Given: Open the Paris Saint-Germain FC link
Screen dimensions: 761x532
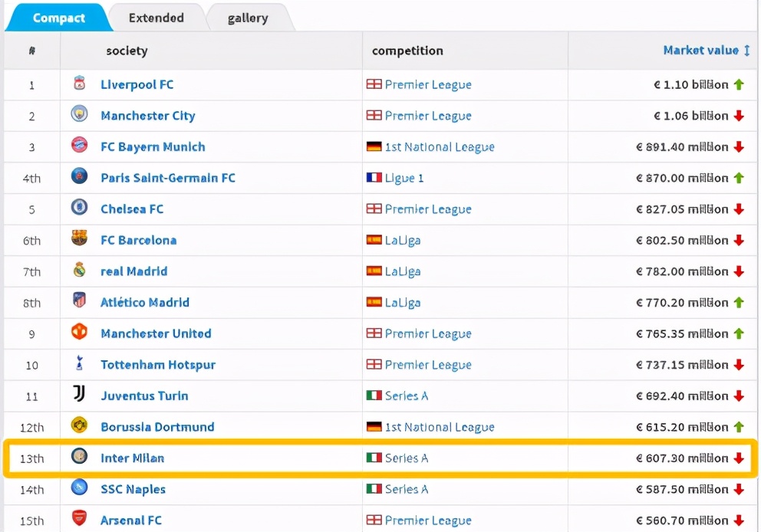Looking at the screenshot, I should (167, 178).
